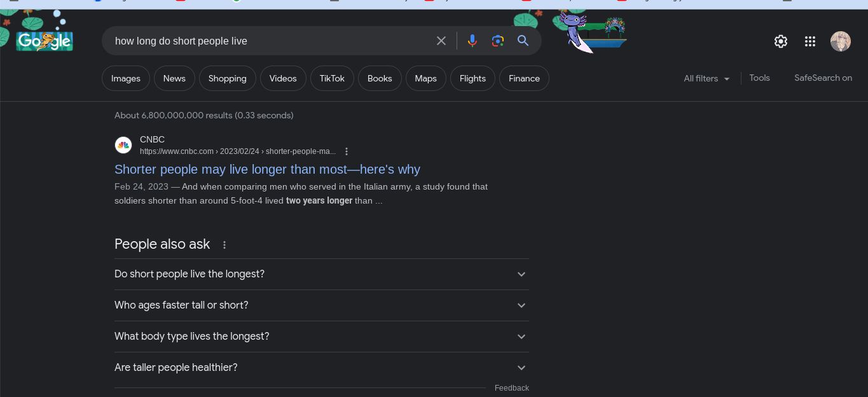Start voice search with microphone icon
Image resolution: width=868 pixels, height=397 pixels.
click(472, 41)
